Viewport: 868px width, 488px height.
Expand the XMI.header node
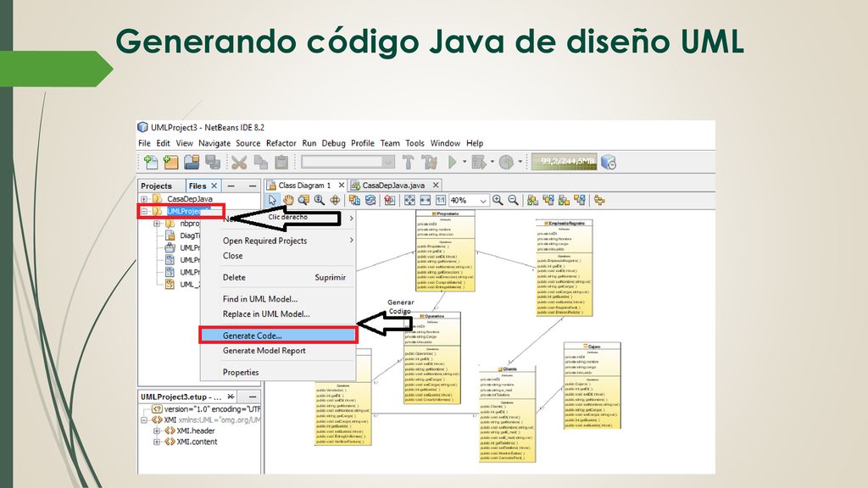(157, 430)
